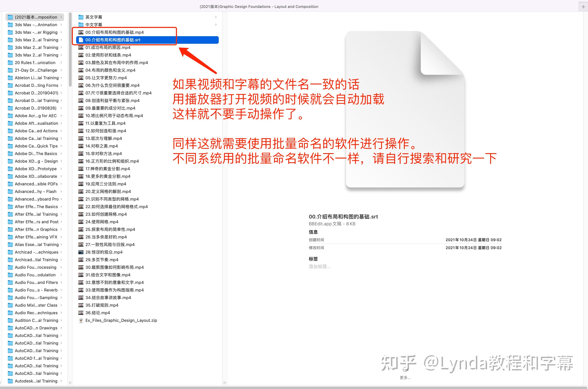Click the first column vertical scrollbar
The height and width of the screenshot is (389, 588).
70,50
